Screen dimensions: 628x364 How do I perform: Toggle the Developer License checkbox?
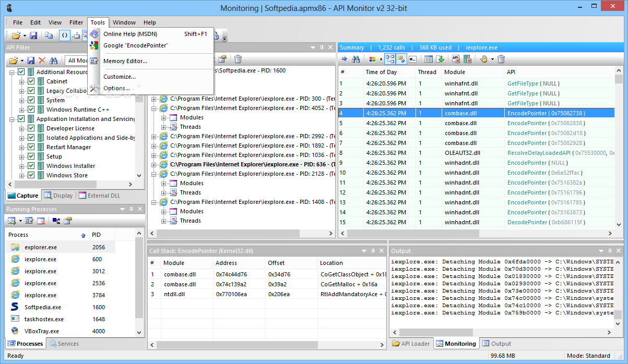pyautogui.click(x=31, y=128)
